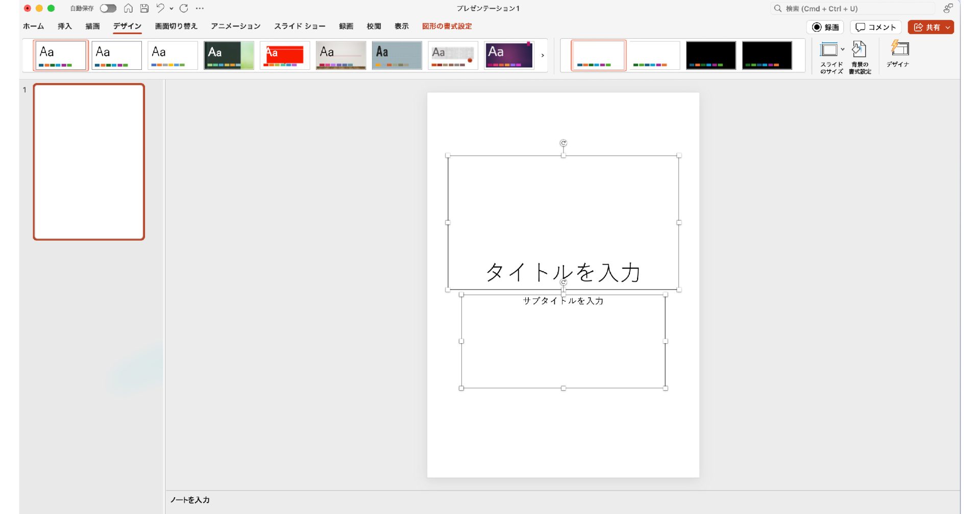Click the Redo icon in title bar
Viewport: 980px width, 514px height.
pyautogui.click(x=184, y=8)
